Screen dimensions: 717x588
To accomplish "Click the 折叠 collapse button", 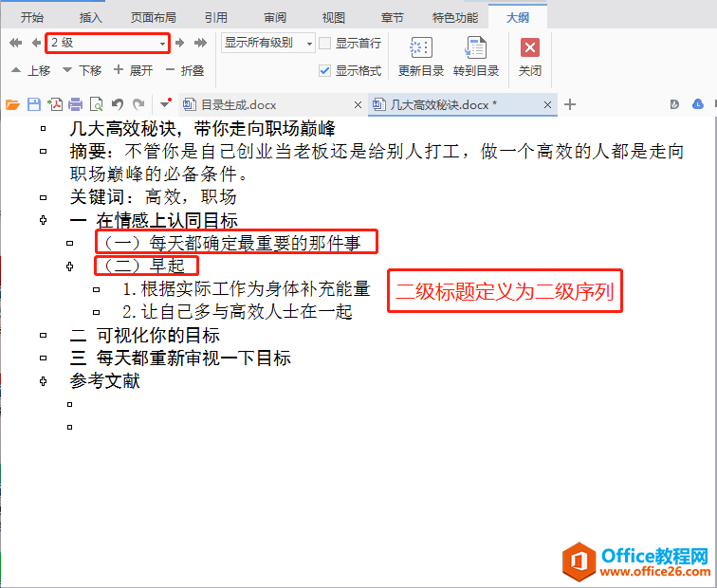I will (185, 70).
